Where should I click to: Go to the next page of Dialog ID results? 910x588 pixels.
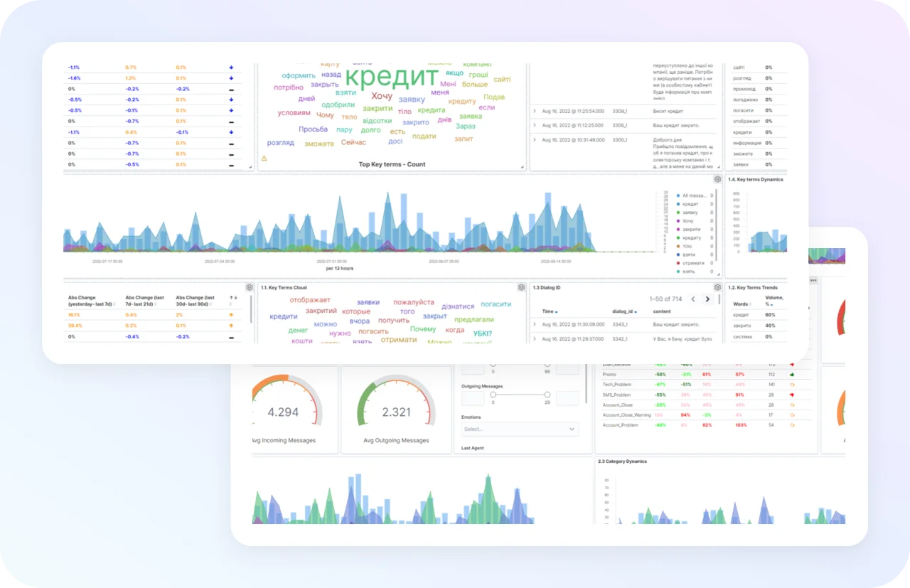click(x=707, y=299)
